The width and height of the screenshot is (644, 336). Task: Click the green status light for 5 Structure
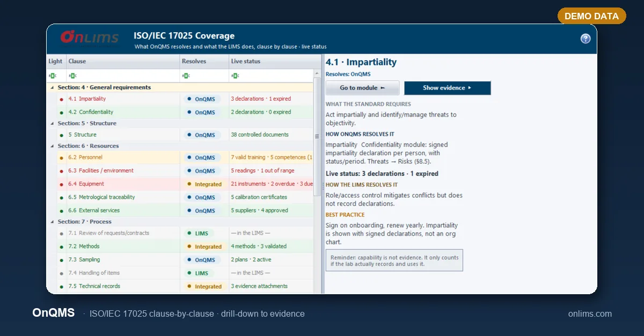click(62, 135)
